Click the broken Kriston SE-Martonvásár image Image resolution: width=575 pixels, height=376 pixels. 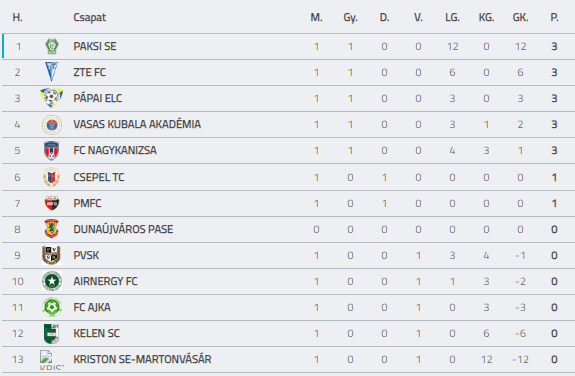click(51, 360)
